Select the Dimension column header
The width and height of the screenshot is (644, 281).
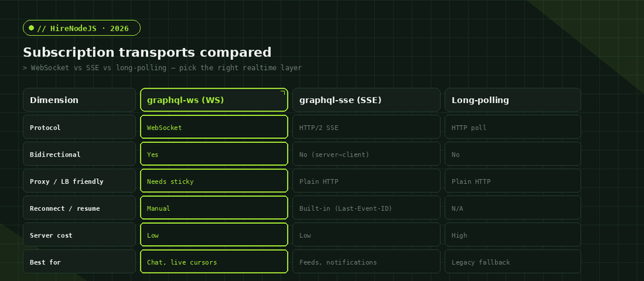(x=79, y=99)
